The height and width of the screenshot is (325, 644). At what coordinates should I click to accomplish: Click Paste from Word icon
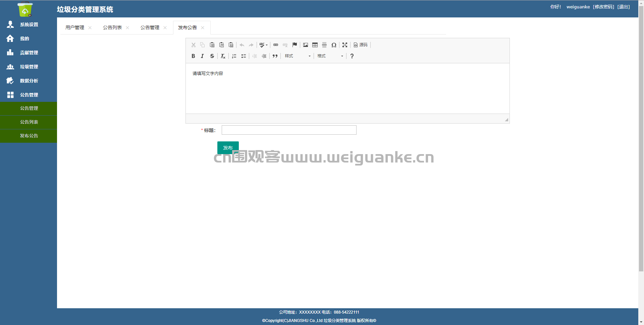(x=231, y=45)
